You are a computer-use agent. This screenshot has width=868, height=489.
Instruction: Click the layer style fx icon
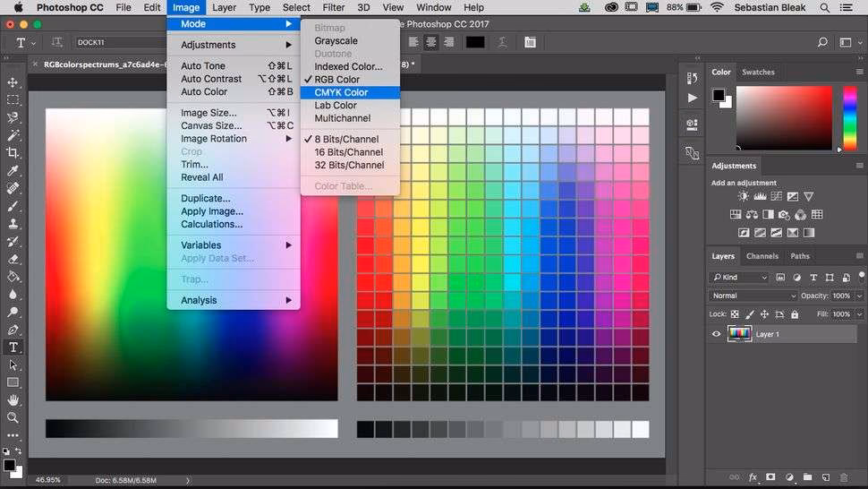point(753,477)
